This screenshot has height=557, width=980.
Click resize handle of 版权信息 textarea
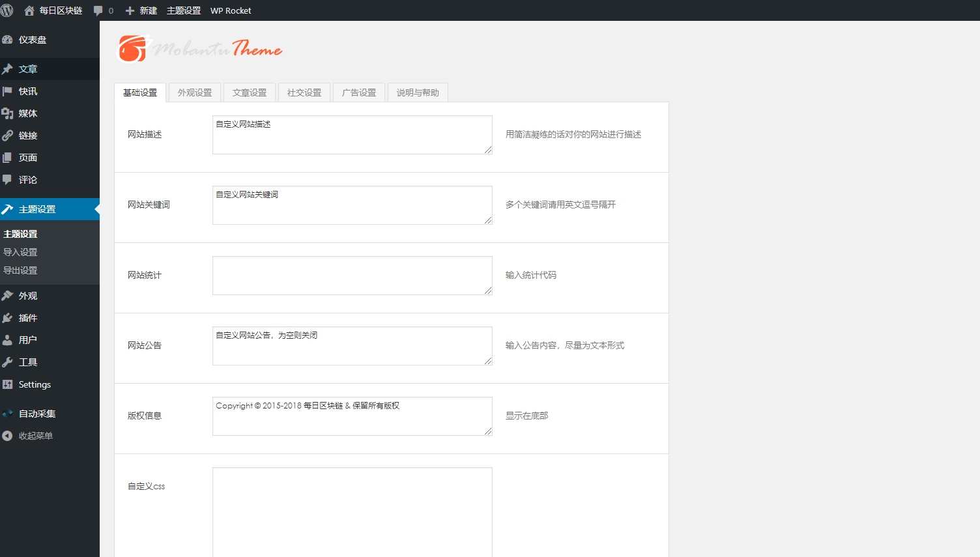(488, 431)
